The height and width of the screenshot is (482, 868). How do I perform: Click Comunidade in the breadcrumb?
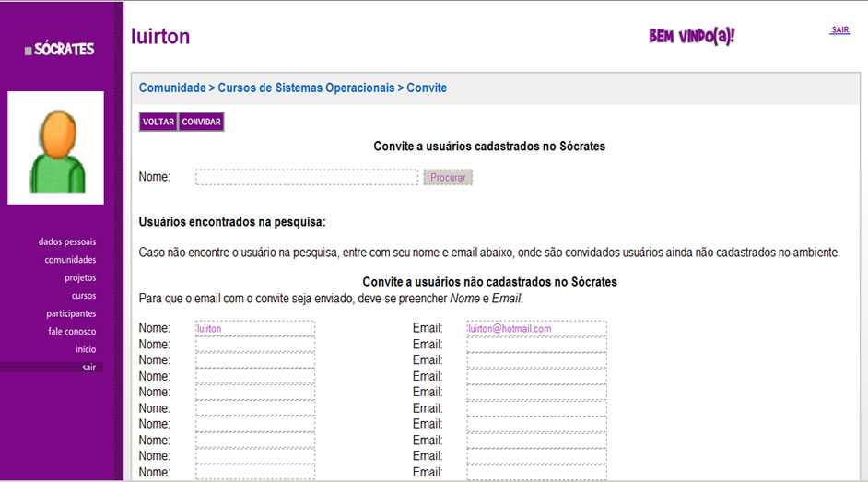[171, 88]
